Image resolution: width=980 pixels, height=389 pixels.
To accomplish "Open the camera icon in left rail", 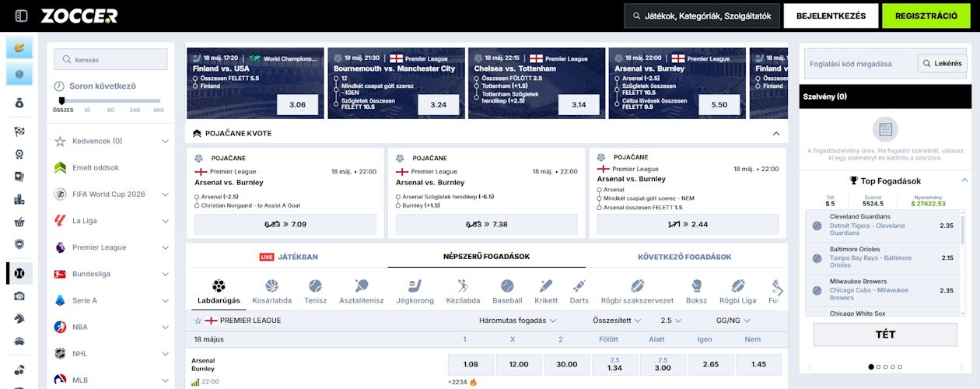I will (x=19, y=296).
